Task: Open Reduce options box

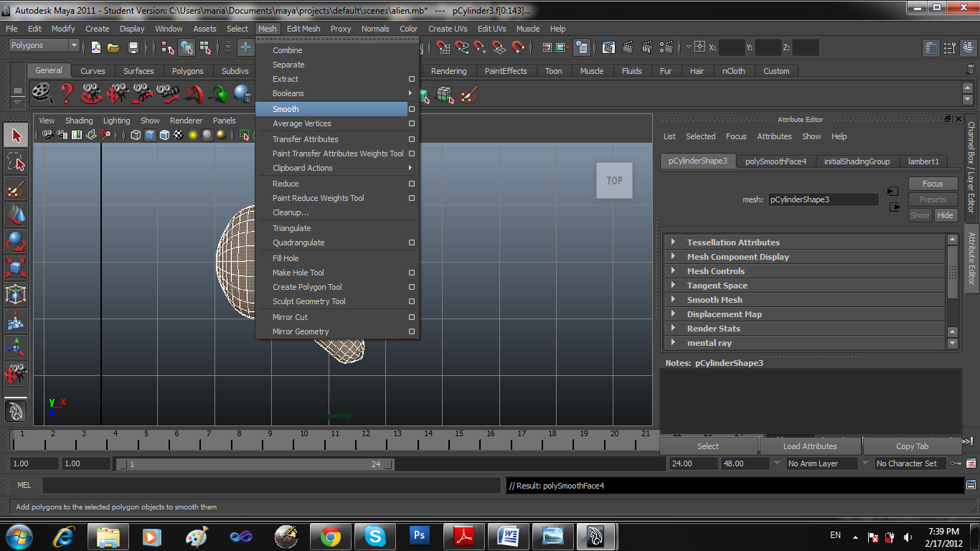Action: [x=412, y=184]
